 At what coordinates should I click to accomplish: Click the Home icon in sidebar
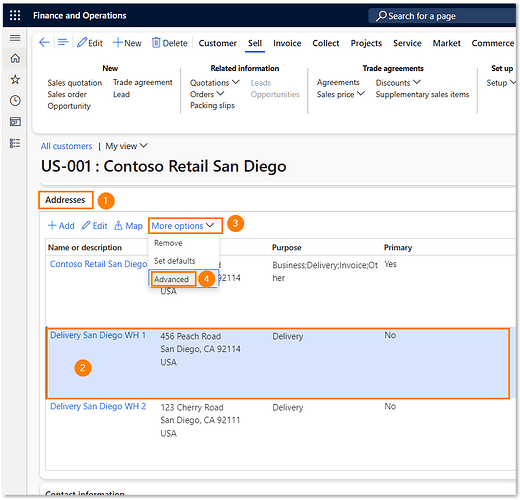tap(15, 58)
